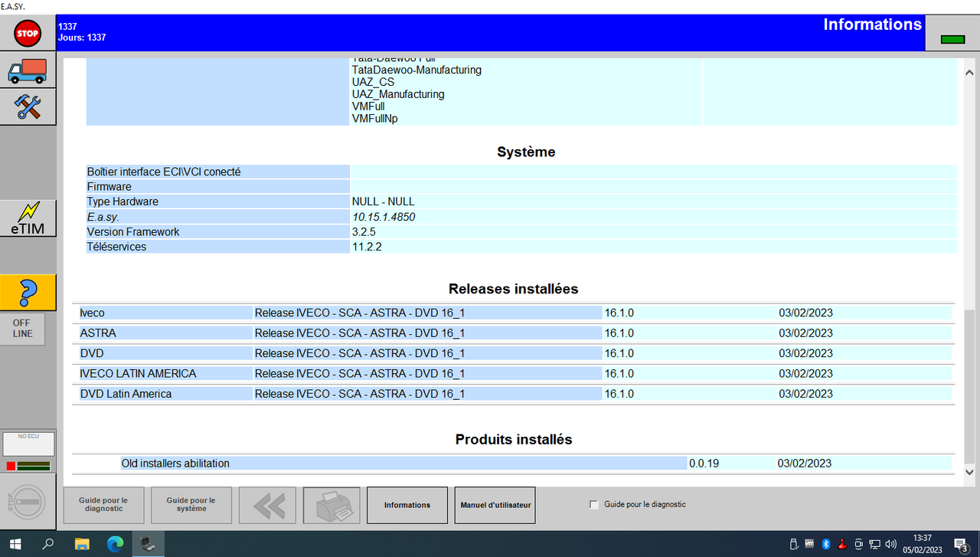Open the truck vehicle selection icon
The image size is (980, 557).
click(x=28, y=70)
